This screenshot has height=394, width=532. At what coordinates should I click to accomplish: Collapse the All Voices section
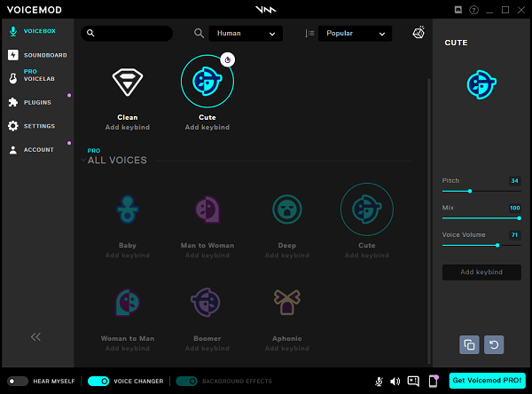(x=83, y=161)
